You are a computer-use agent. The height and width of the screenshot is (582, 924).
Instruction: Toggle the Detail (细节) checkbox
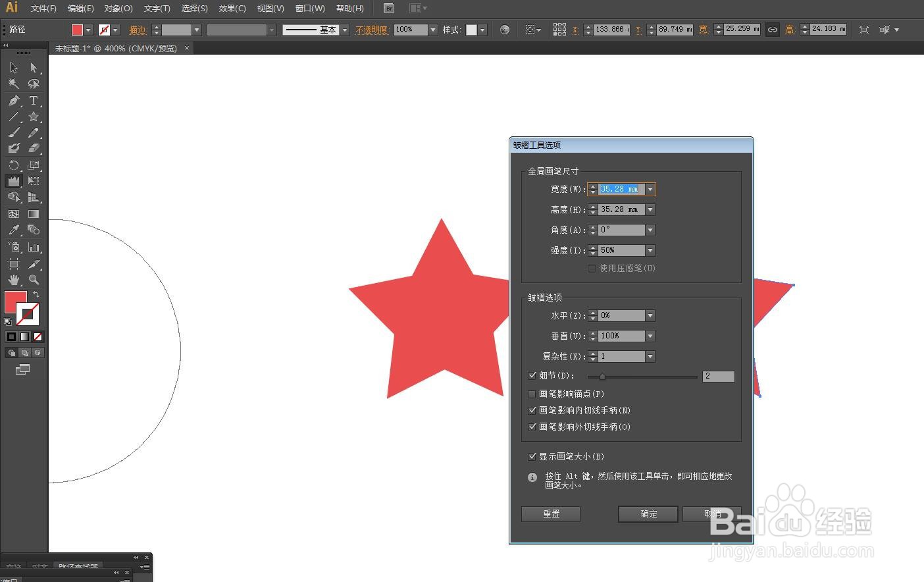tap(532, 375)
